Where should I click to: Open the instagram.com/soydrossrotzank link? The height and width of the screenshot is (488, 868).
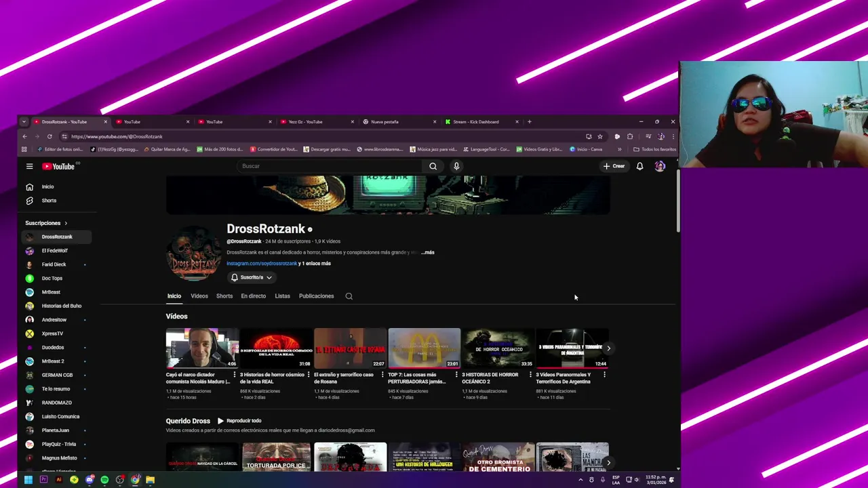[x=262, y=264]
